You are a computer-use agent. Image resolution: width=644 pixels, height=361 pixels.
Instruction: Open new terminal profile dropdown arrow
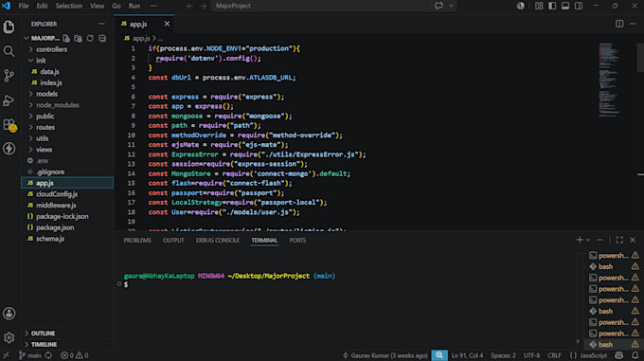point(588,240)
